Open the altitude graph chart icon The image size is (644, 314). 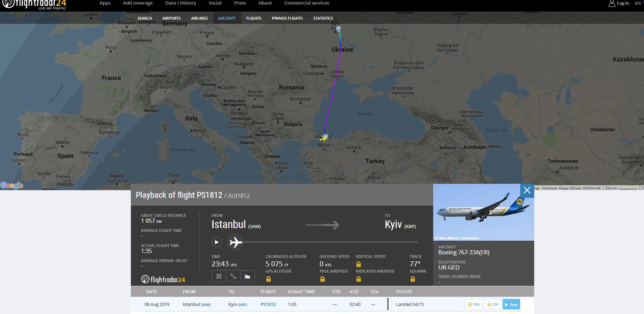[248, 276]
